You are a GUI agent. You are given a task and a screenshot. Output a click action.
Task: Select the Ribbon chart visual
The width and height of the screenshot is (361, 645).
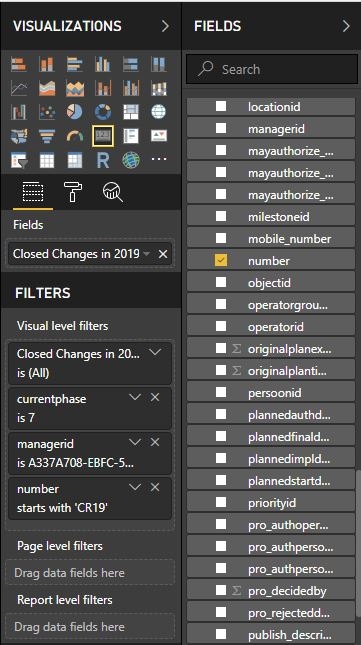[158, 88]
